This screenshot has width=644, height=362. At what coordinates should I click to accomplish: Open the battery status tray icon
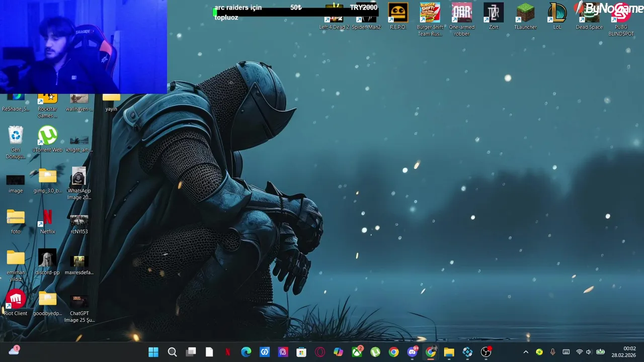click(600, 352)
